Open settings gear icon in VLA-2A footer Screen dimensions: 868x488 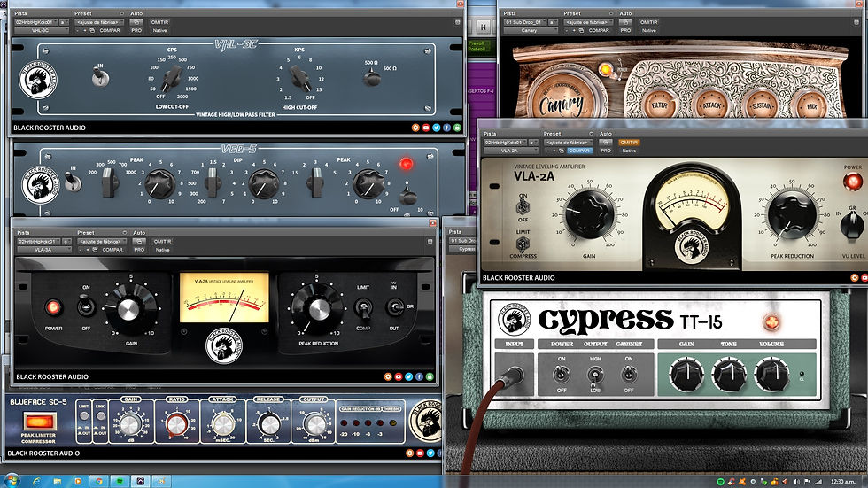[x=854, y=278]
